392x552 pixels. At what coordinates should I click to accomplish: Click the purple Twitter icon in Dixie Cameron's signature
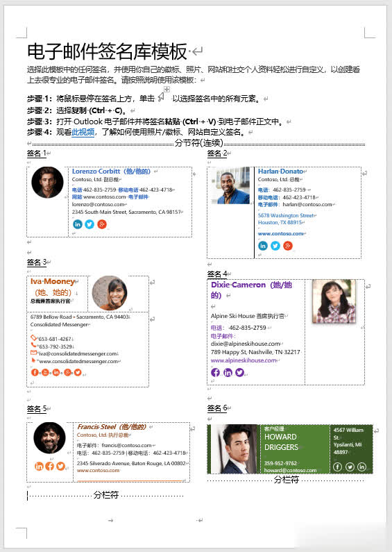(240, 372)
